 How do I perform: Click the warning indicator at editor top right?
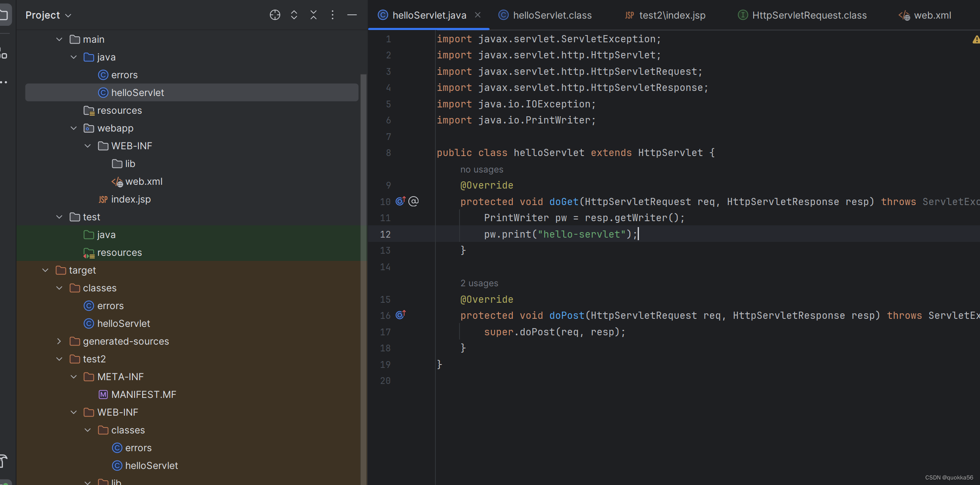tap(976, 39)
